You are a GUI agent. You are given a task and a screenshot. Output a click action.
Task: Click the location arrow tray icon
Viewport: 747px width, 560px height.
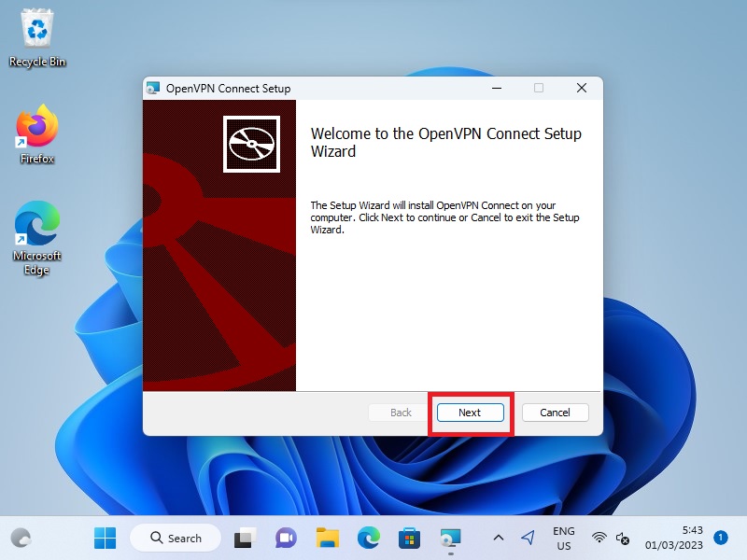coord(528,538)
